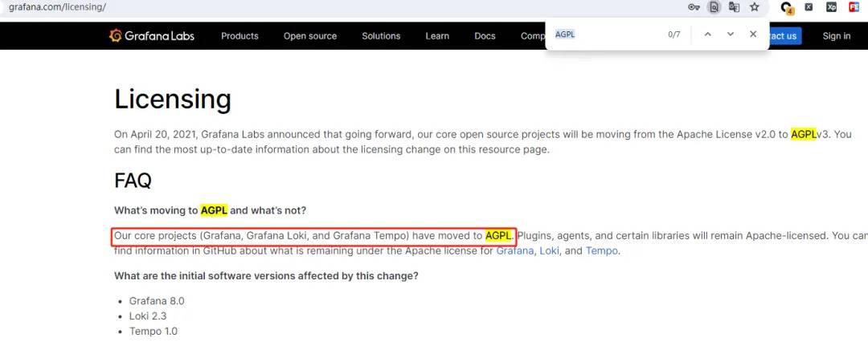Open the Xp extension icon
Image resolution: width=868 pixels, height=346 pixels.
(x=832, y=7)
